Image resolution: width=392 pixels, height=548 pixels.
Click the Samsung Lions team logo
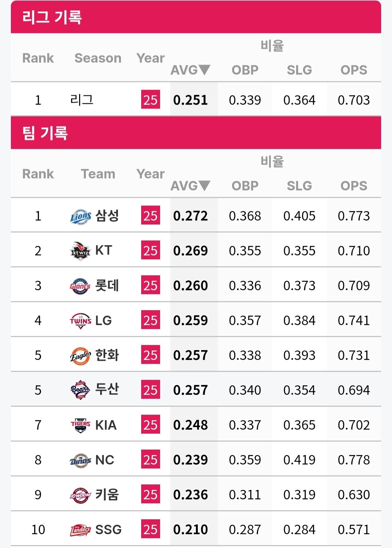point(81,216)
